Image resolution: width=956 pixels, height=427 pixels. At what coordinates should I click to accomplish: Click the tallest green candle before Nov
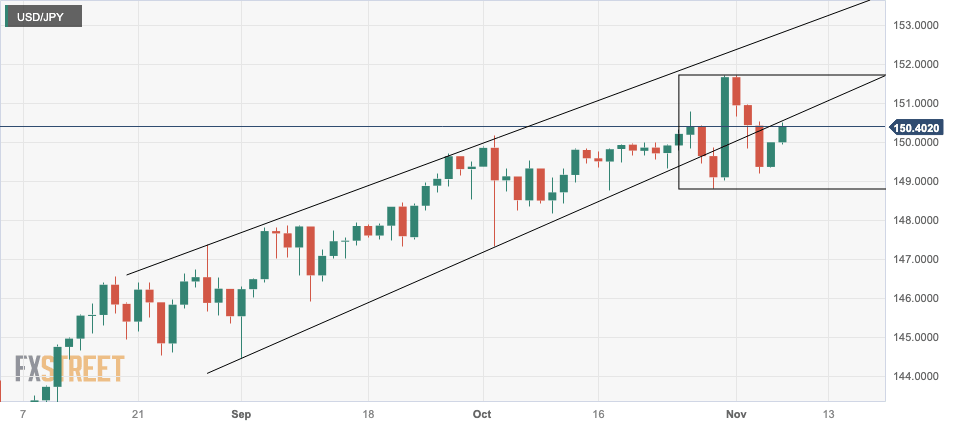tap(725, 127)
